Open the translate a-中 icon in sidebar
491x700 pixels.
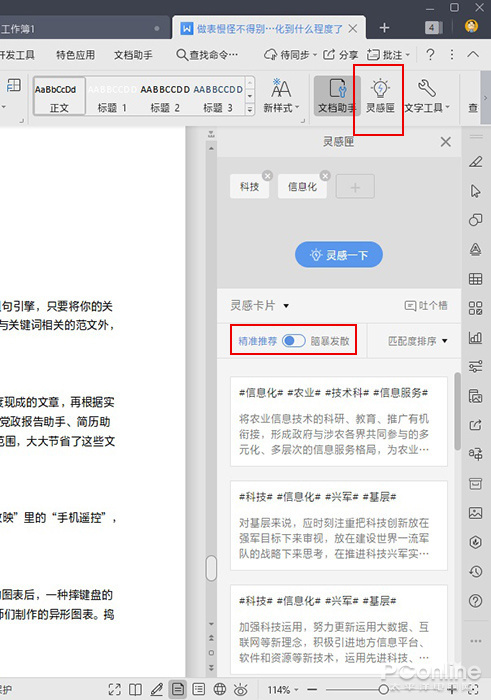(x=475, y=454)
